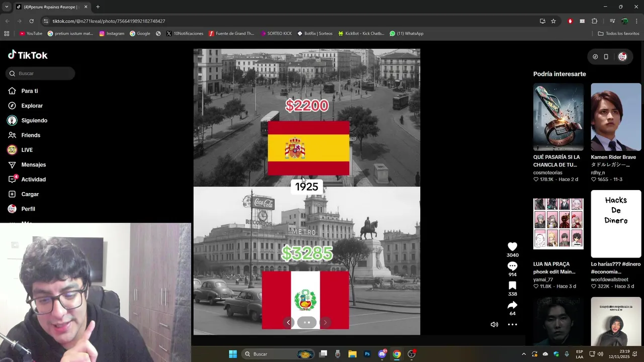Like the photo with heart icon
Viewport: 644px width, 362px height.
512,246
